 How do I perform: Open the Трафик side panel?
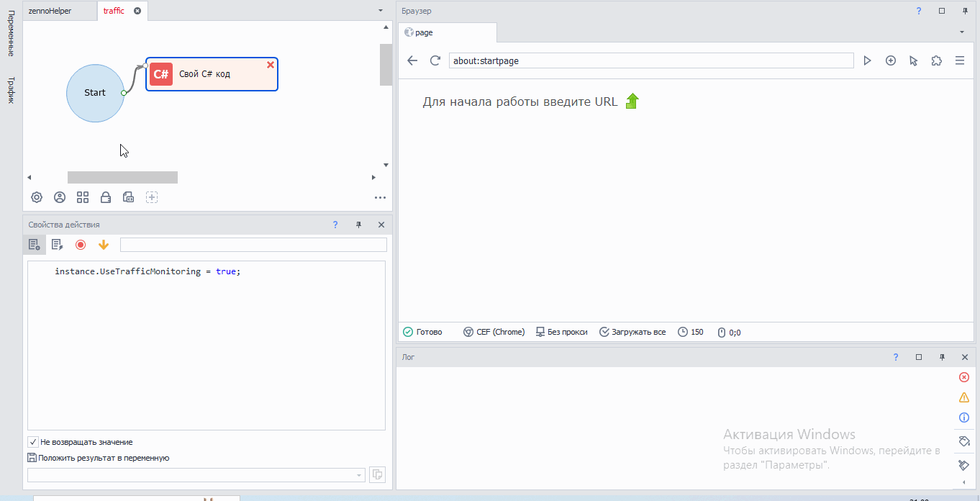click(x=11, y=90)
